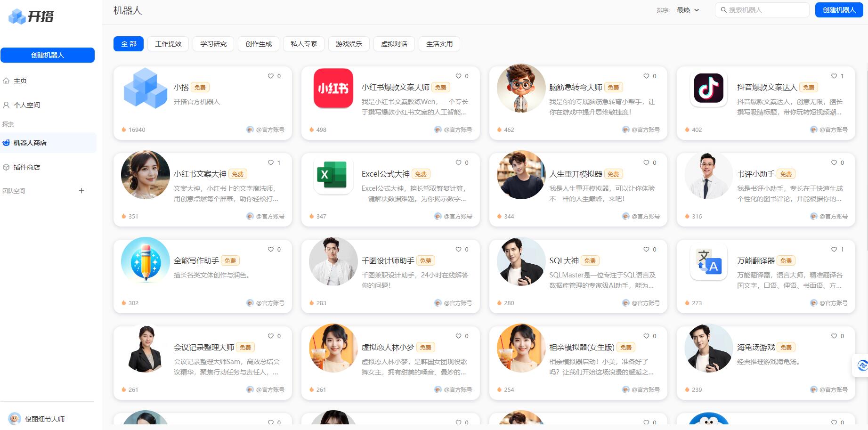Click the top-right 创建机器人 button

click(x=839, y=10)
